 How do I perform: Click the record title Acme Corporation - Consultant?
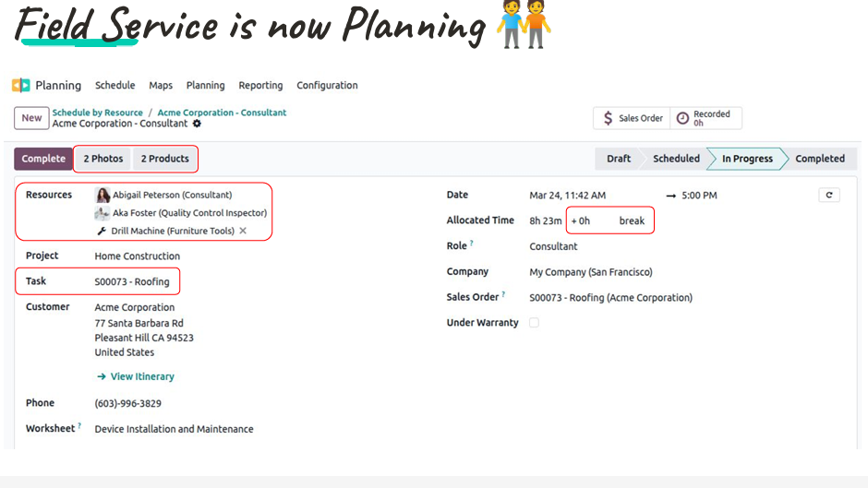pos(120,124)
